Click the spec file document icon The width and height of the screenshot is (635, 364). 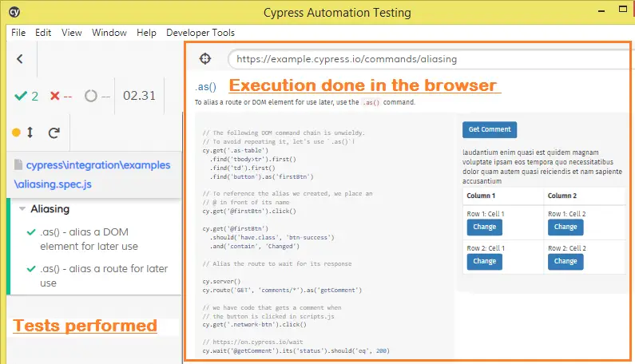(x=18, y=164)
